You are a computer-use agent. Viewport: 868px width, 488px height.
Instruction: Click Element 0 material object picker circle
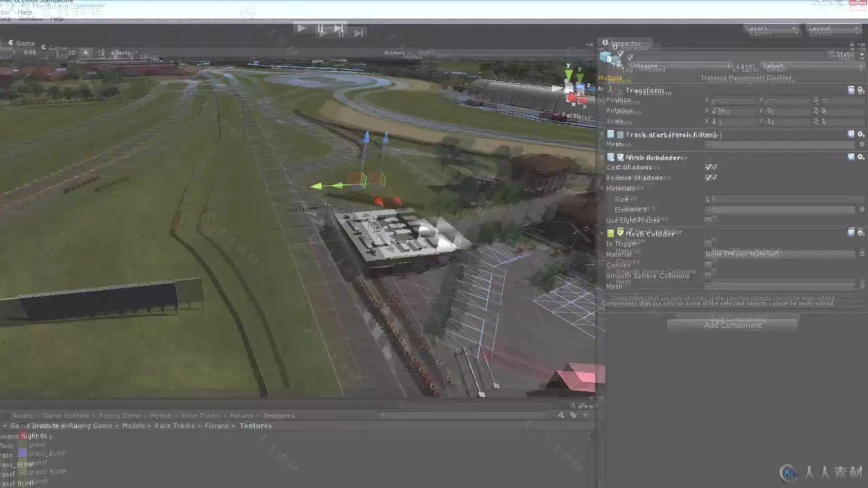862,210
